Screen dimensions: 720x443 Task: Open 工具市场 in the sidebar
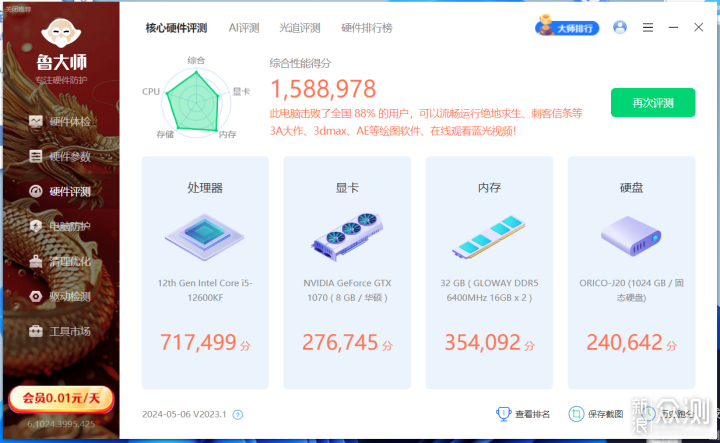point(60,331)
